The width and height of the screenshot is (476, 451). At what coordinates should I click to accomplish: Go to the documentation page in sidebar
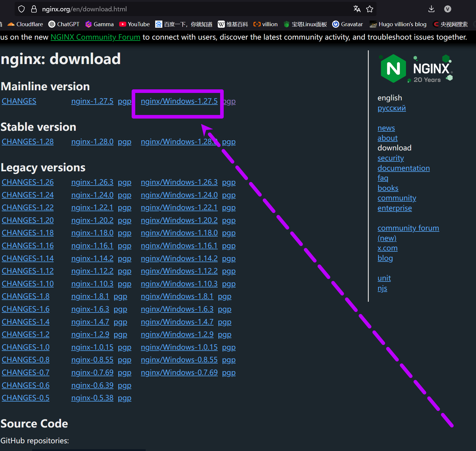pyautogui.click(x=403, y=168)
